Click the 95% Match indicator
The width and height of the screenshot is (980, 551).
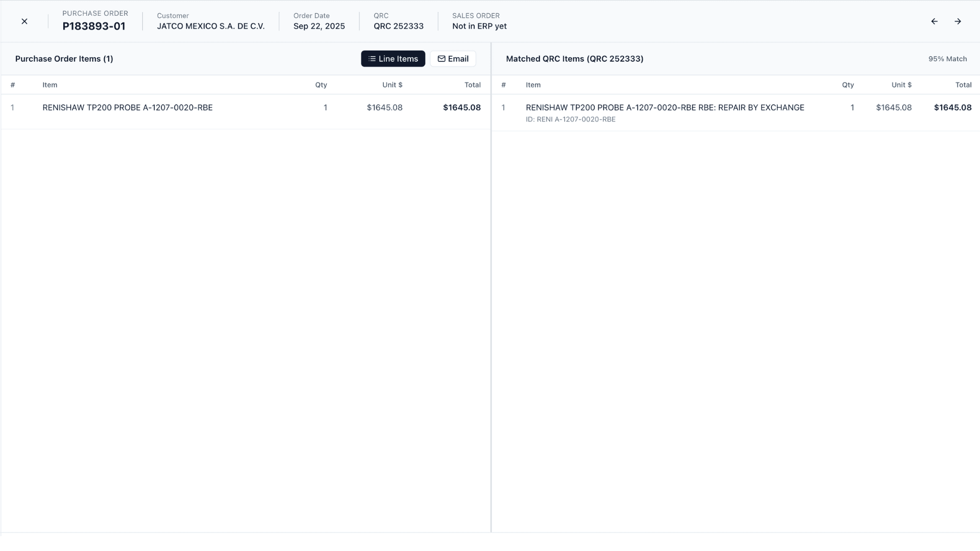coord(947,59)
